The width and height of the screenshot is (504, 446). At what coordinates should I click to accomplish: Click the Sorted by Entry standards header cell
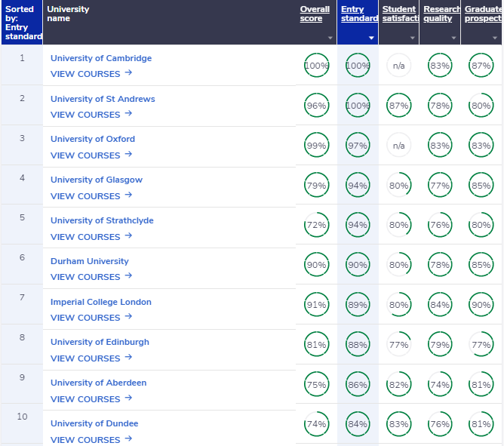(22, 22)
